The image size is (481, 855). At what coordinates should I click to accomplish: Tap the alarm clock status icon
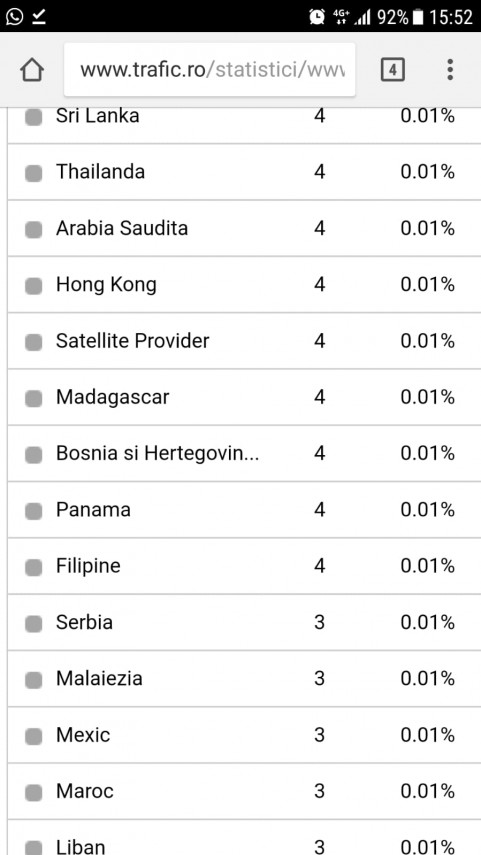point(317,17)
